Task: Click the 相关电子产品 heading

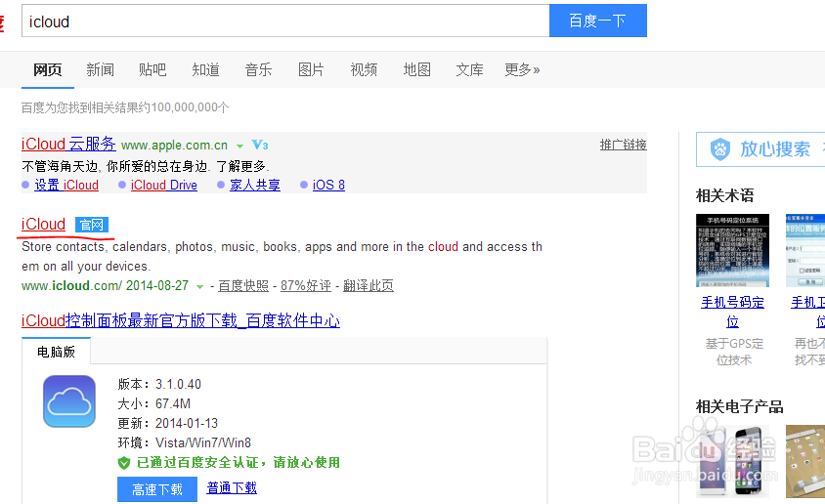Action: point(739,406)
